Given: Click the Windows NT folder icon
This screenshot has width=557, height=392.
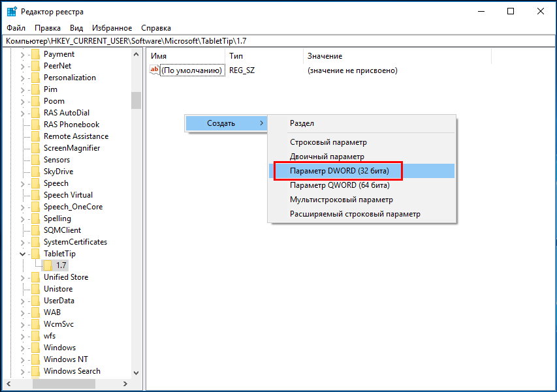Looking at the screenshot, I should (35, 359).
